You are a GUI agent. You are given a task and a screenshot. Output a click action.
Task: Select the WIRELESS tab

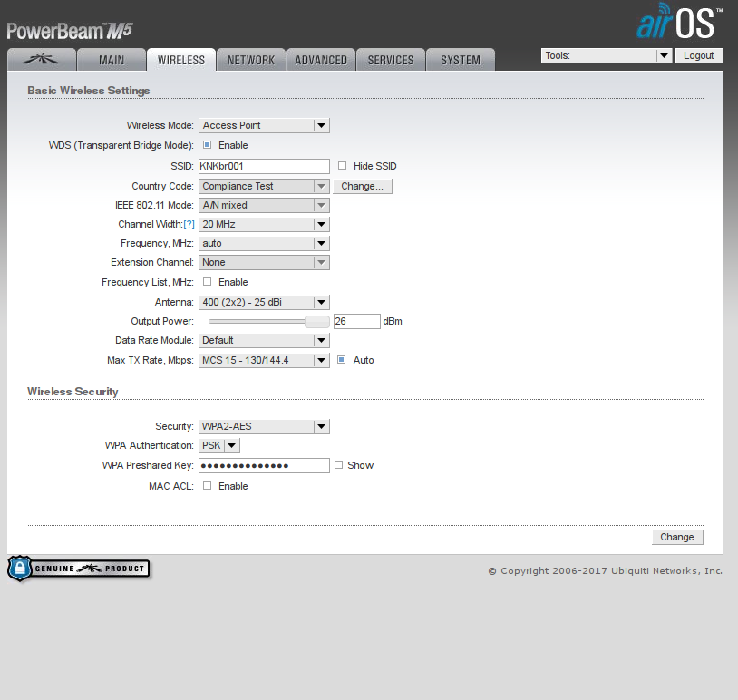tap(181, 60)
